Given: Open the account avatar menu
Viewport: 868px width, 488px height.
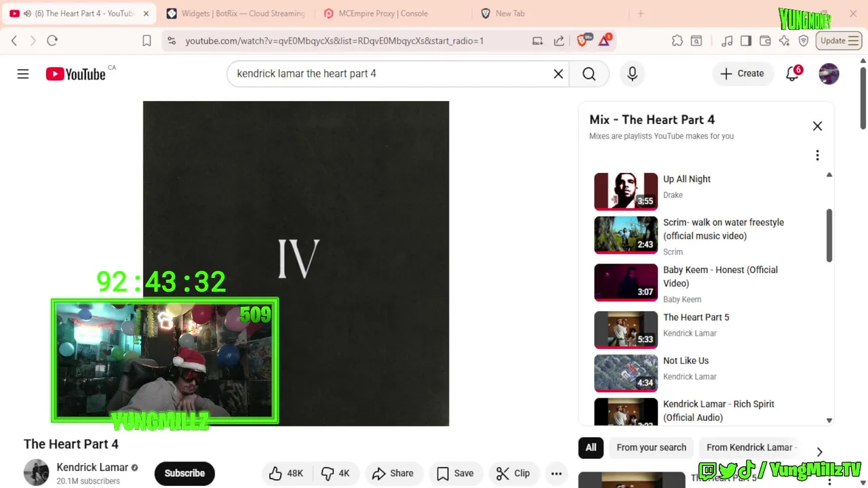Looking at the screenshot, I should coord(829,74).
